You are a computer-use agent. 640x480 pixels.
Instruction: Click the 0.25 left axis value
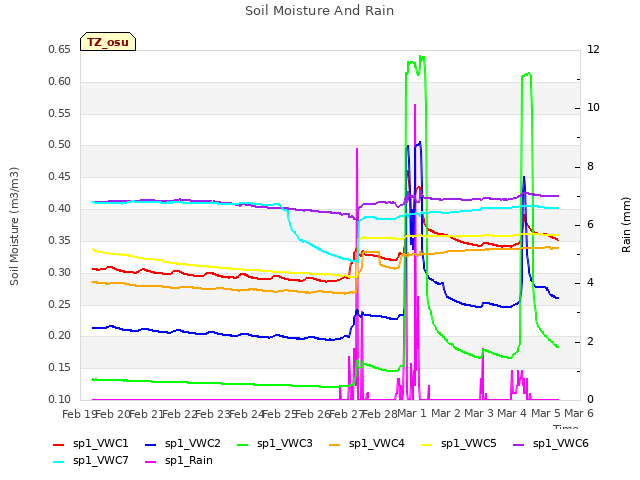60,304
